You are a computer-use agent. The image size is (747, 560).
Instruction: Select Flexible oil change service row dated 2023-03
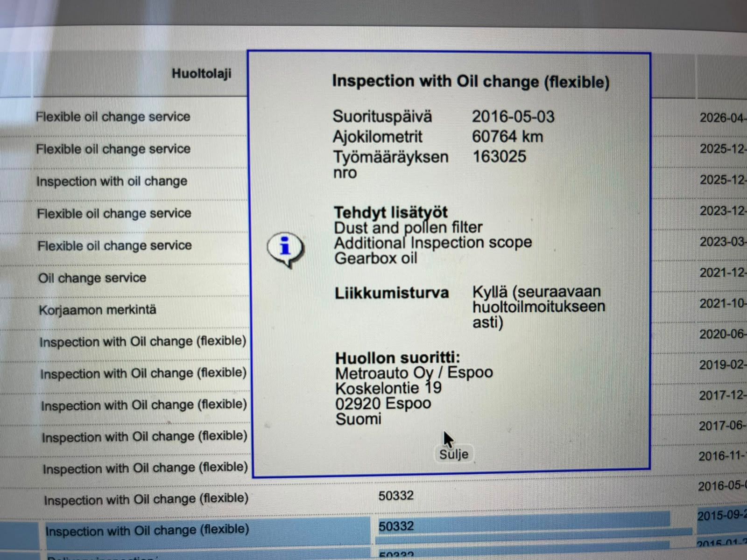pyautogui.click(x=114, y=245)
